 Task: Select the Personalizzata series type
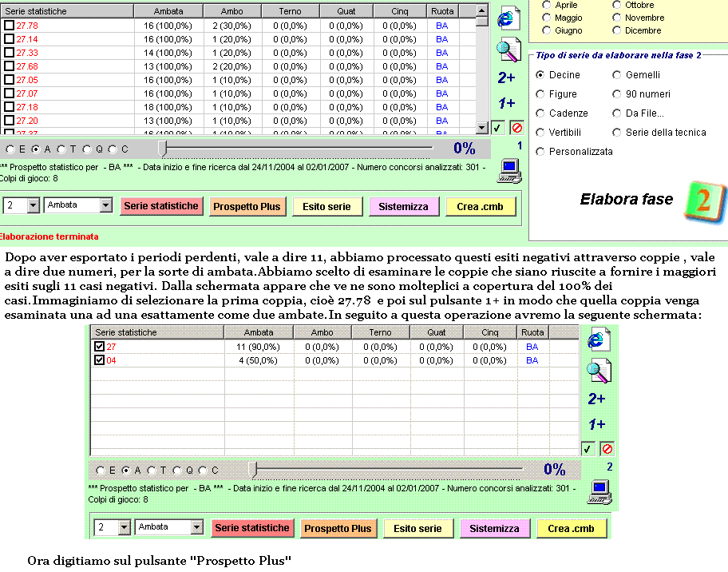540,152
